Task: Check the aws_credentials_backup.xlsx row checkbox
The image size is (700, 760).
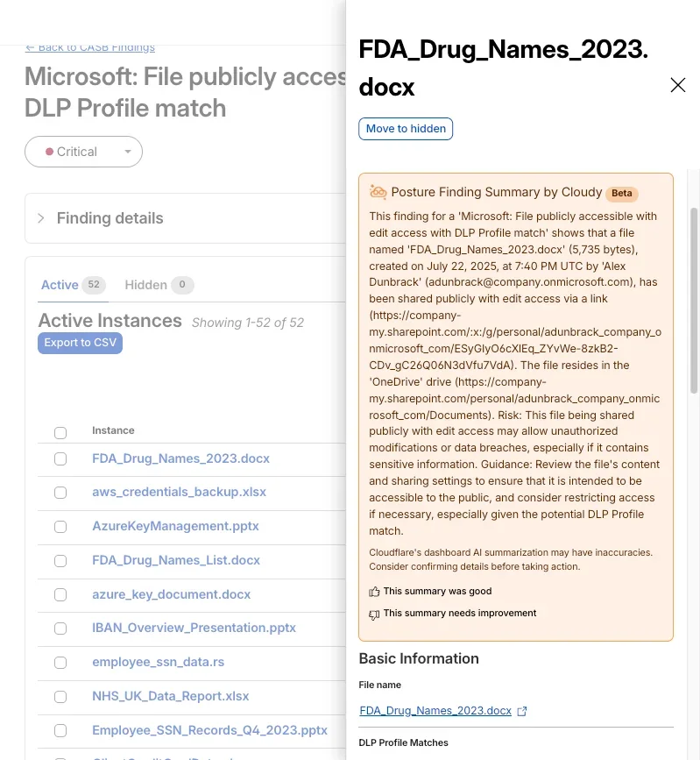Action: (60, 493)
